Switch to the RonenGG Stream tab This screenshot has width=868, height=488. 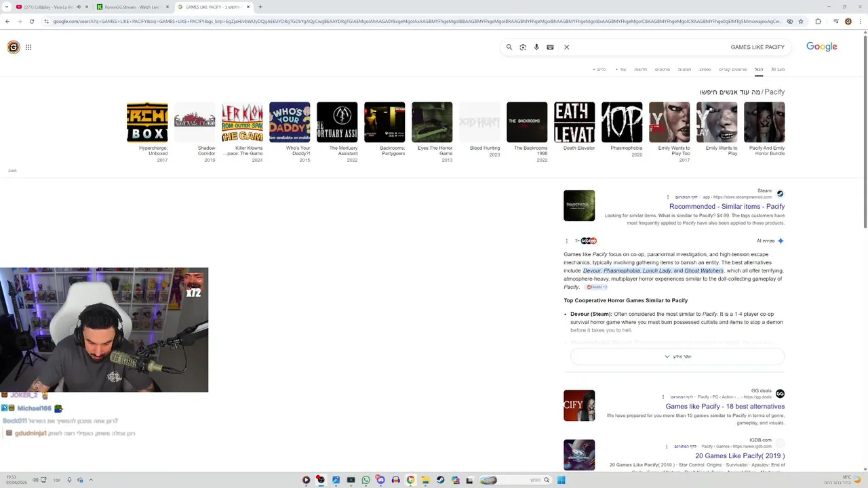[x=132, y=7]
